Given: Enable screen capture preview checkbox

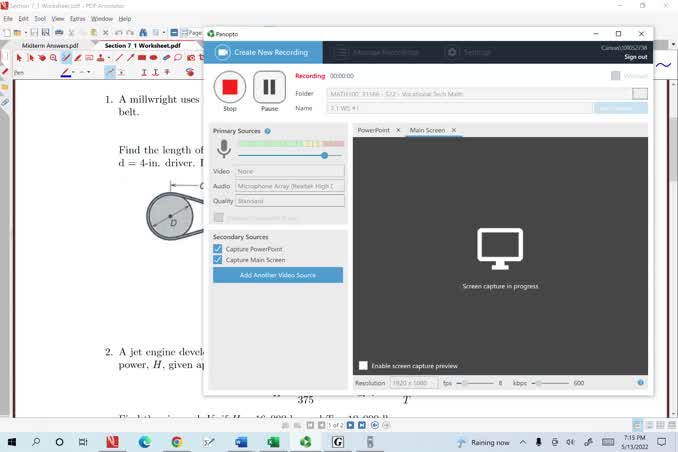Looking at the screenshot, I should (363, 366).
